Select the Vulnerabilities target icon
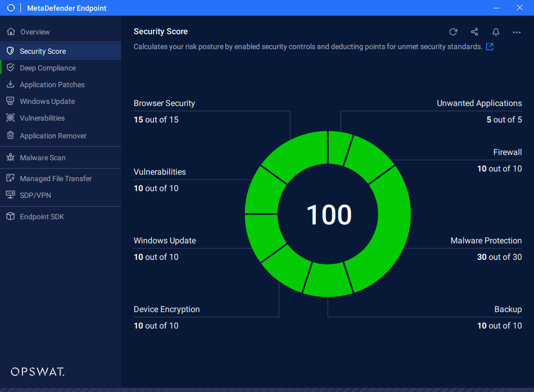 (10, 118)
